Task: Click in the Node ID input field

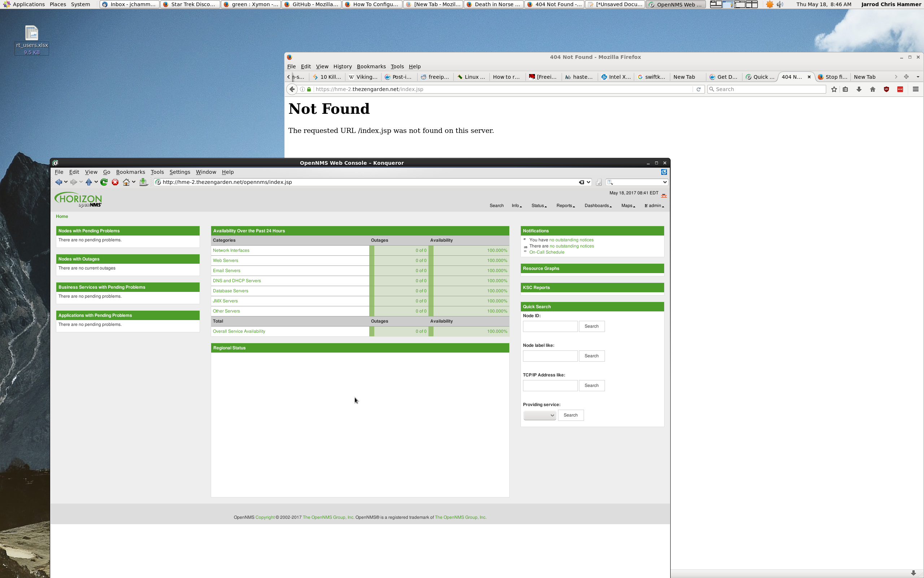Action: pos(550,327)
